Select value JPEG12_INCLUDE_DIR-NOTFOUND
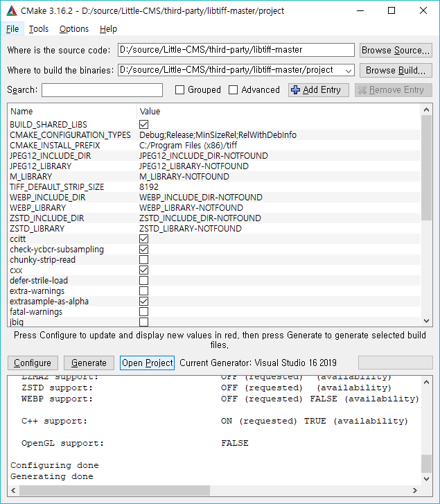 coord(204,156)
